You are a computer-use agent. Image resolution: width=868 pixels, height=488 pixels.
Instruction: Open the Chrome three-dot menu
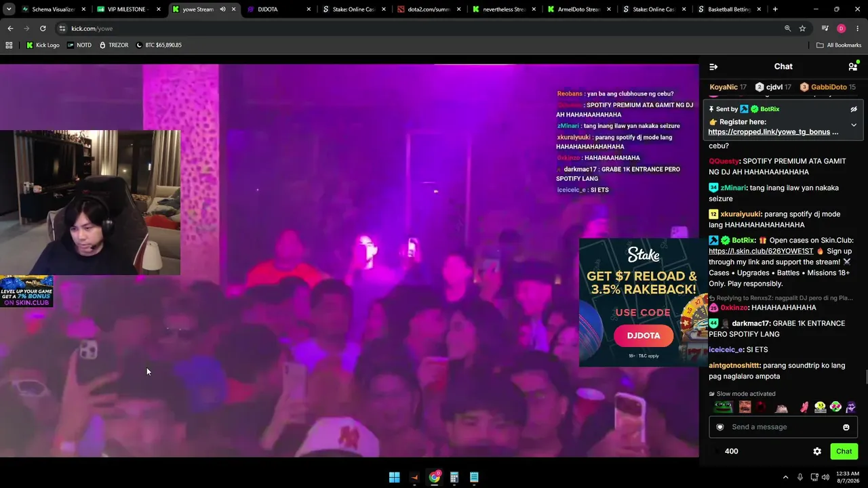[x=857, y=28]
